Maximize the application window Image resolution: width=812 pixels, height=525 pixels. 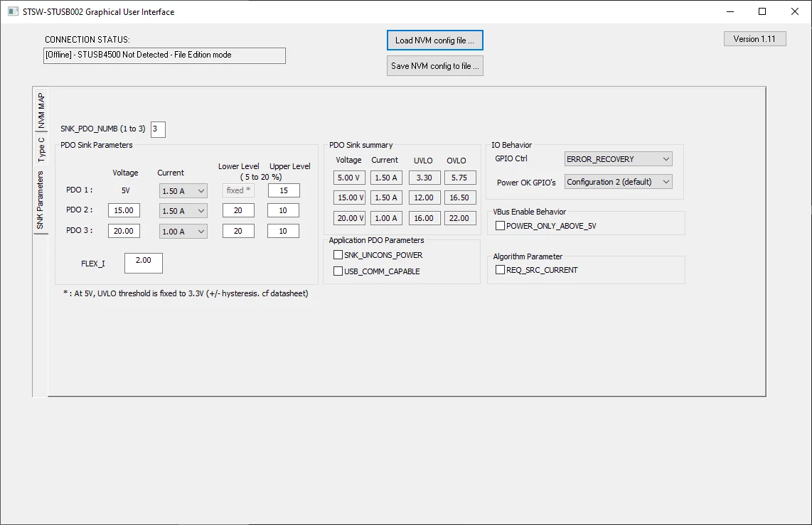click(x=762, y=11)
